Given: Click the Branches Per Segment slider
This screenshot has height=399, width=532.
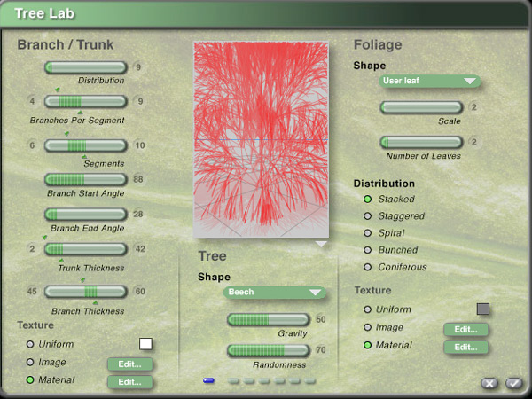Looking at the screenshot, I should click(x=86, y=101).
